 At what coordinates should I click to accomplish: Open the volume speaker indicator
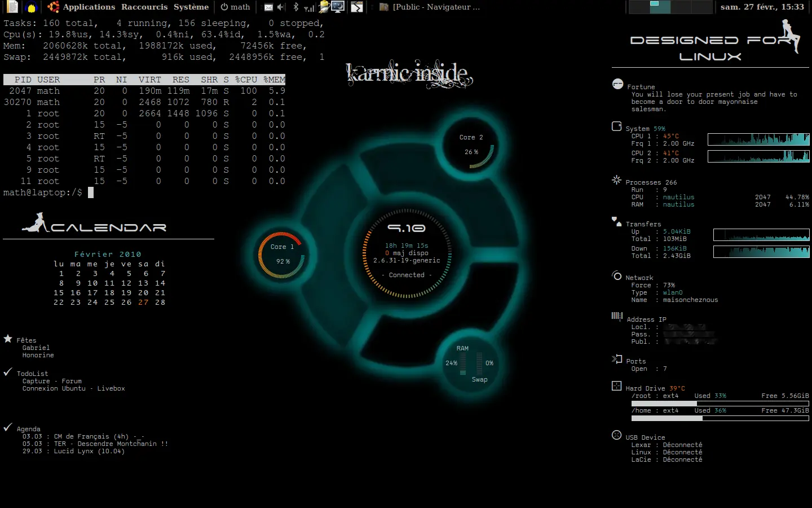(281, 7)
